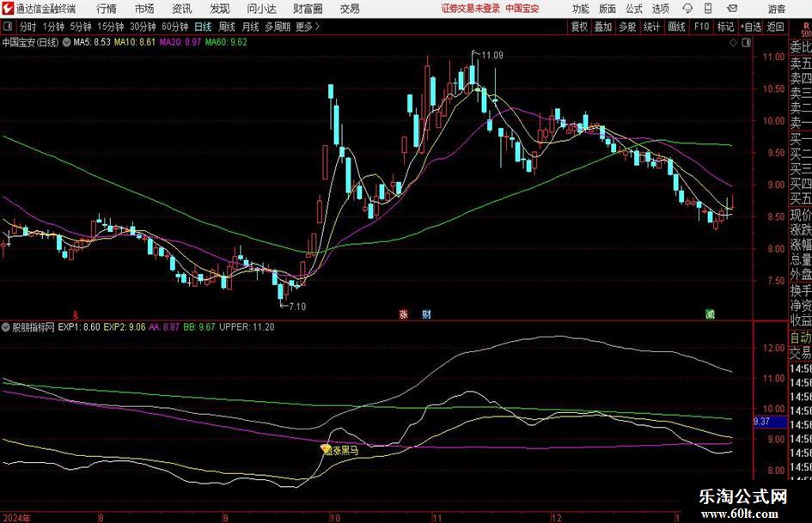Open the 选项 menu
This screenshot has width=812, height=523.
click(x=660, y=9)
